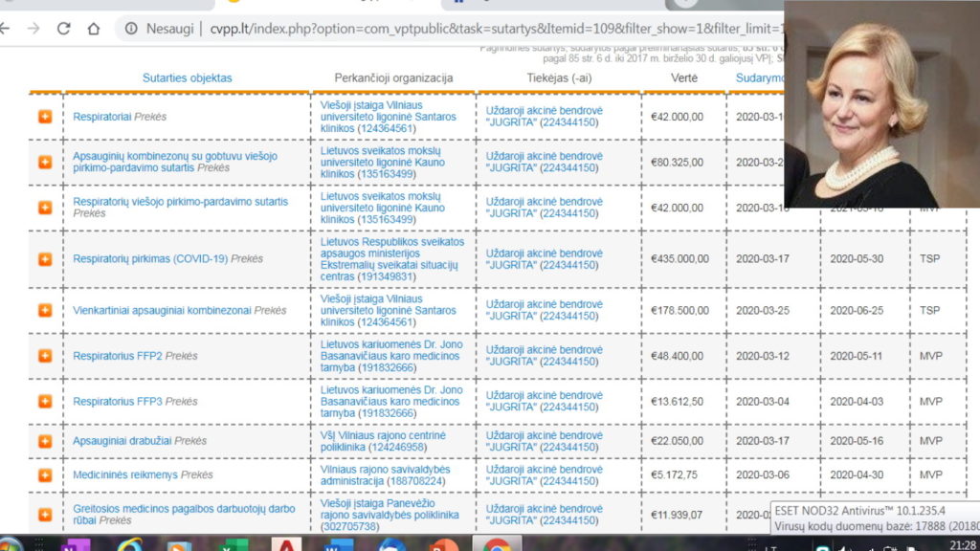
Task: Expand the Medicininės reikmenys row plus icon
Action: click(45, 474)
